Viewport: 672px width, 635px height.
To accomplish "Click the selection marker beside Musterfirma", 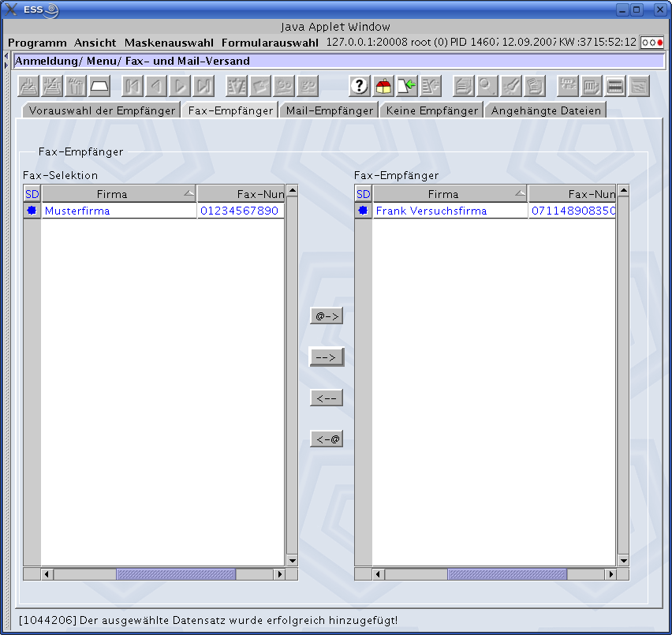I will point(32,211).
